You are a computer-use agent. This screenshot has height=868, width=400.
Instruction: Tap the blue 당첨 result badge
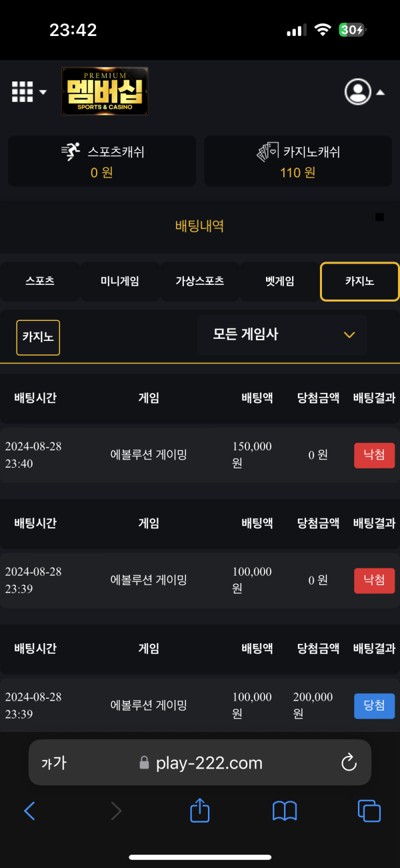coord(374,706)
